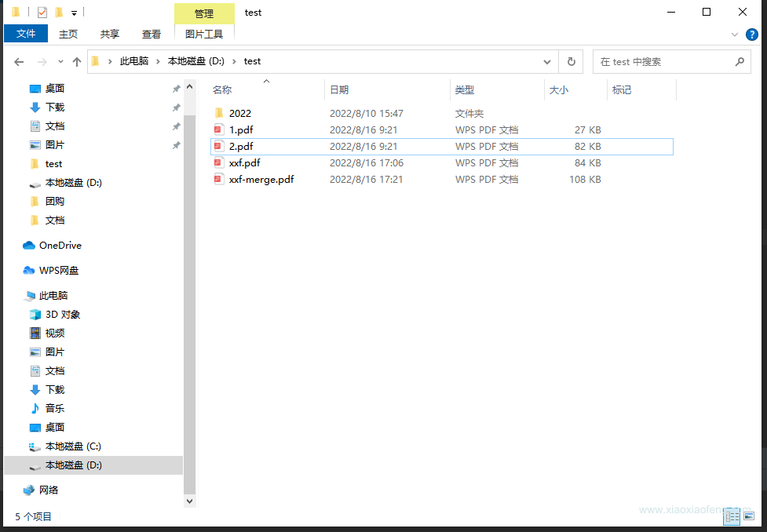This screenshot has height=532, width=767.
Task: Select the test folder in navigation pane
Action: (54, 164)
